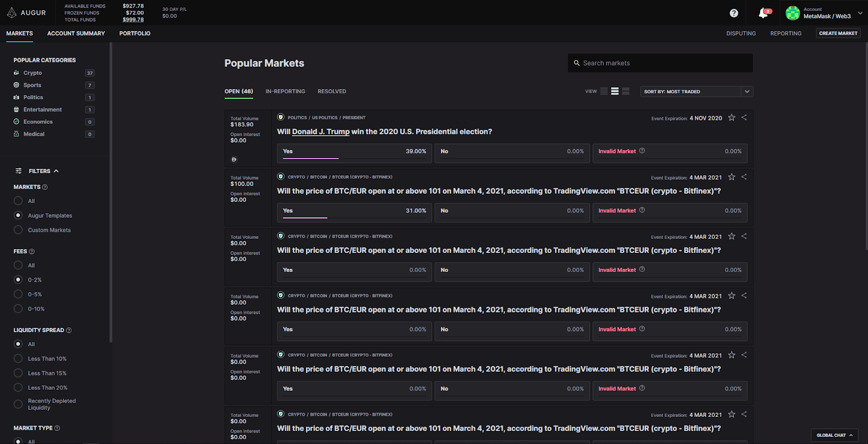Screen dimensions: 868x444
Task: Open the Donald J. Trump link
Action: pyautogui.click(x=321, y=132)
